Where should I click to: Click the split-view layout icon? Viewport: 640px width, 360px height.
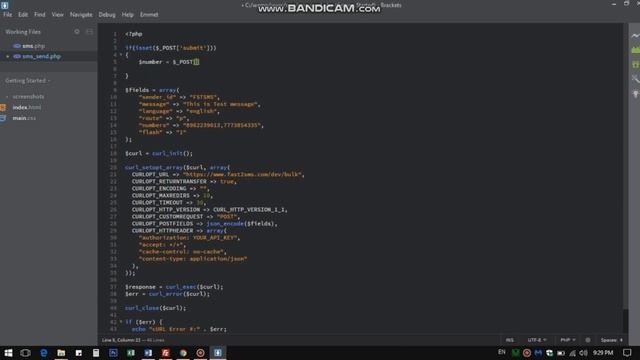89,31
